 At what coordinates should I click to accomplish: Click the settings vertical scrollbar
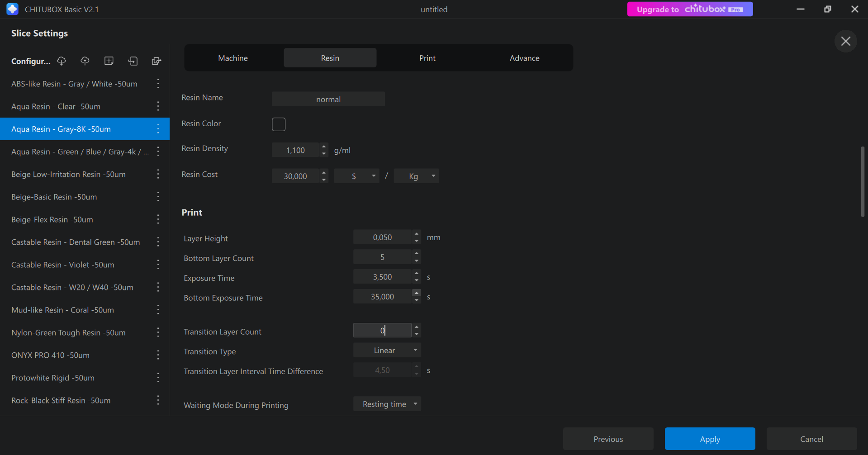coord(863,182)
